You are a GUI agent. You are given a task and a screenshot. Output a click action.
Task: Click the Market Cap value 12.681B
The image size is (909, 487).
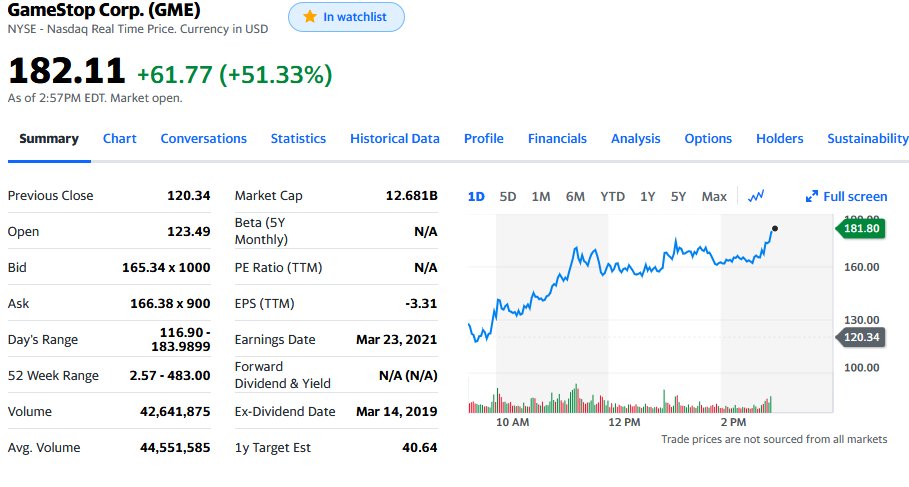click(412, 195)
